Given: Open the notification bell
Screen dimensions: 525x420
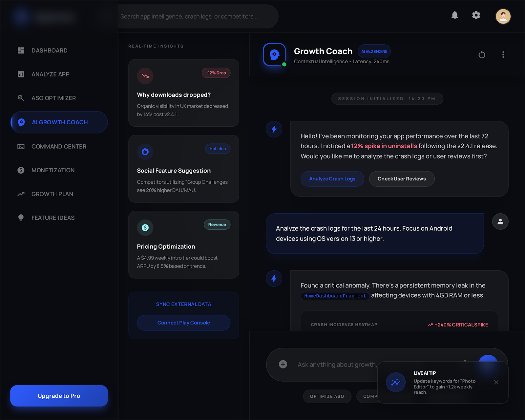Looking at the screenshot, I should pos(455,15).
